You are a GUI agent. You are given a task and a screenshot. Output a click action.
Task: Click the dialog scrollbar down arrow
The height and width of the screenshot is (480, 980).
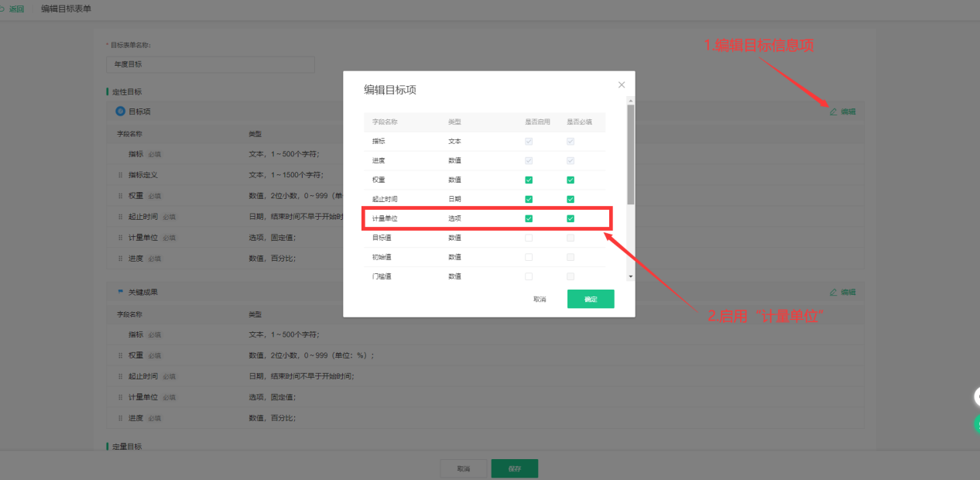(630, 276)
